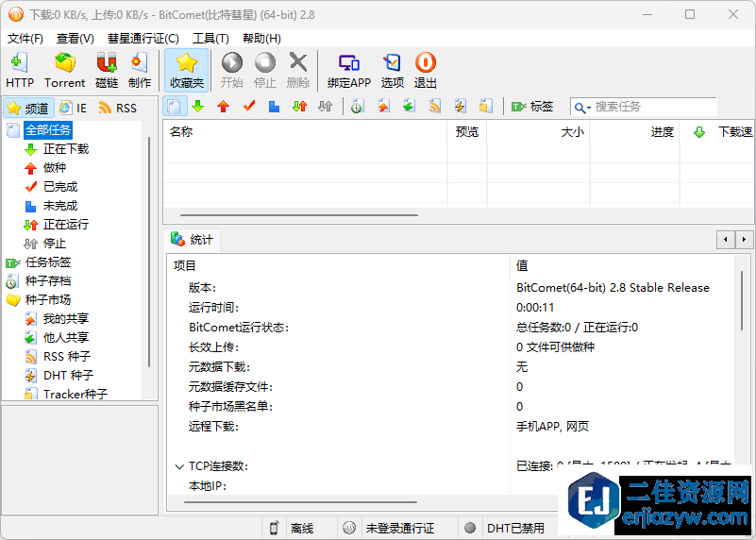Click the DHT torrents lightning icon in filter bar
The width and height of the screenshot is (756, 540).
tap(460, 106)
